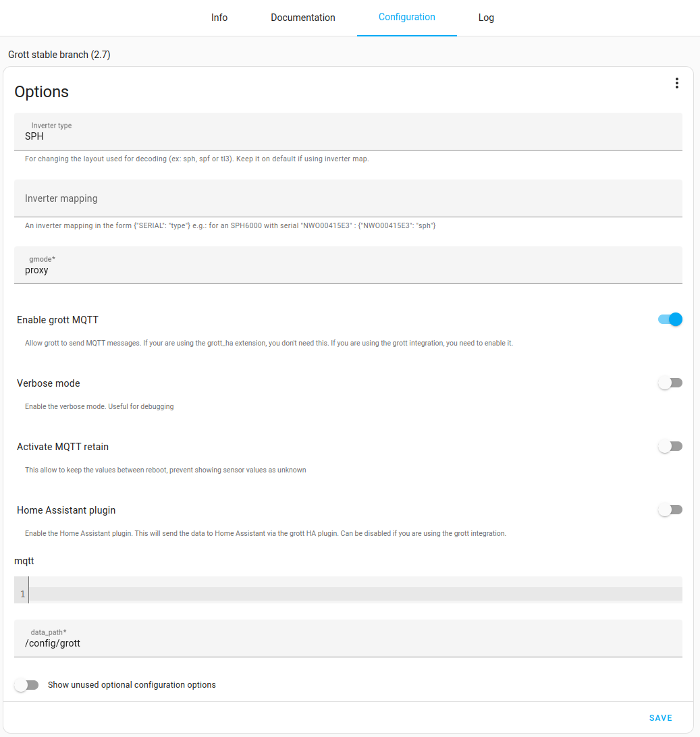The height and width of the screenshot is (737, 700).
Task: Turn on Verbose mode toggle
Action: coord(670,383)
